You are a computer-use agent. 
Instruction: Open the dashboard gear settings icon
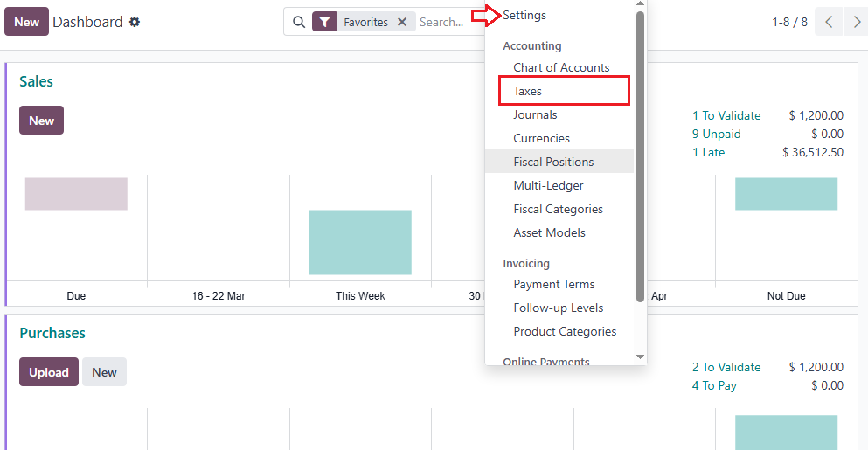pyautogui.click(x=135, y=22)
